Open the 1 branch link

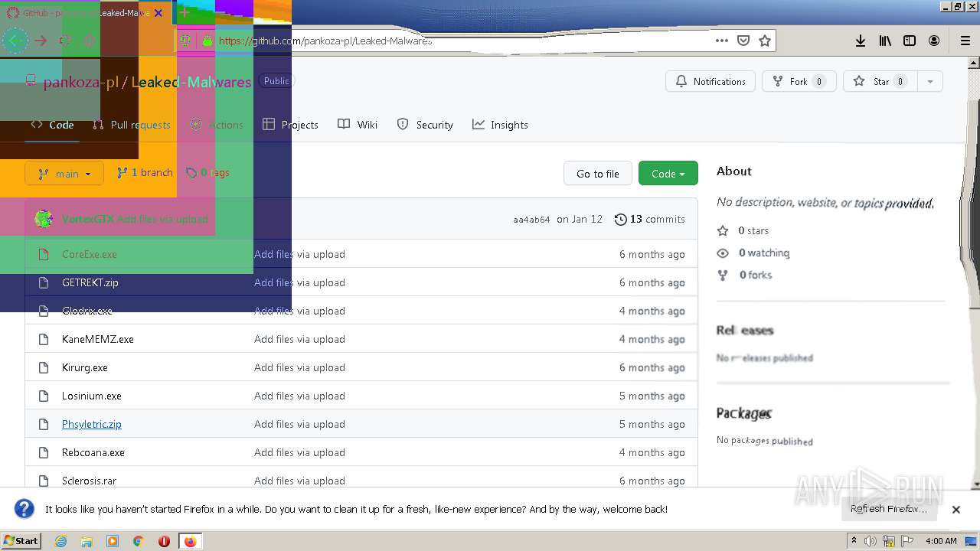(x=145, y=173)
